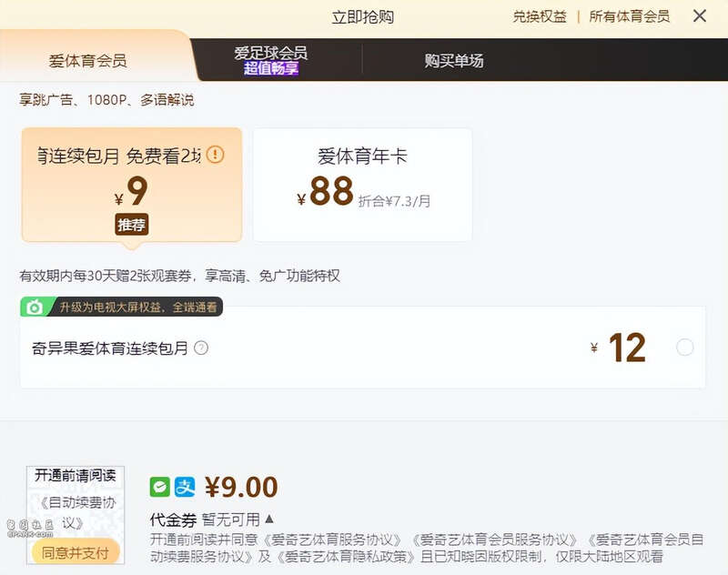
Task: Open 所有体育会员 link
Action: (629, 16)
